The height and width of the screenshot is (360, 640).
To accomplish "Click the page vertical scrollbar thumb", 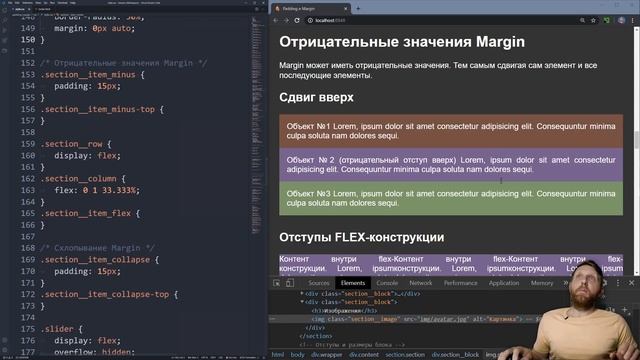I will (637, 140).
